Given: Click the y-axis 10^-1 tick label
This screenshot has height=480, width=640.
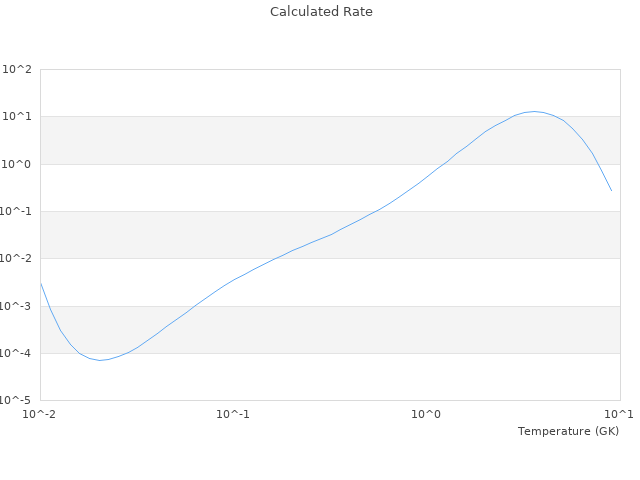Looking at the screenshot, I should (16, 212).
